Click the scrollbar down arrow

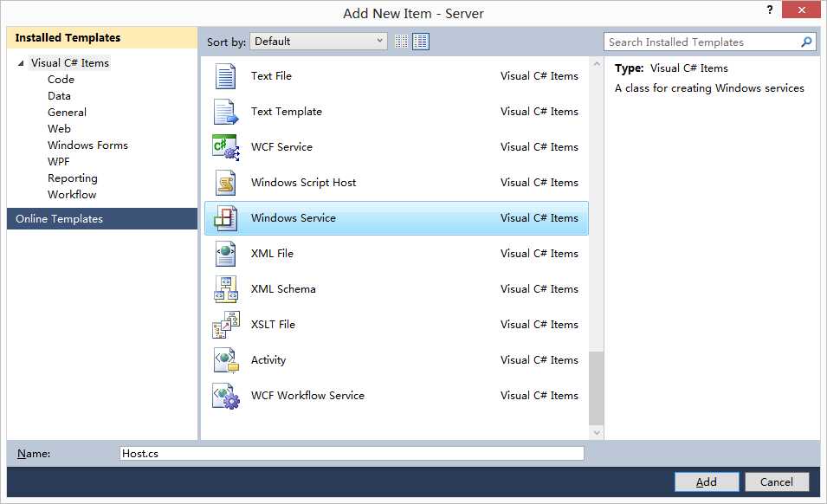click(x=597, y=433)
